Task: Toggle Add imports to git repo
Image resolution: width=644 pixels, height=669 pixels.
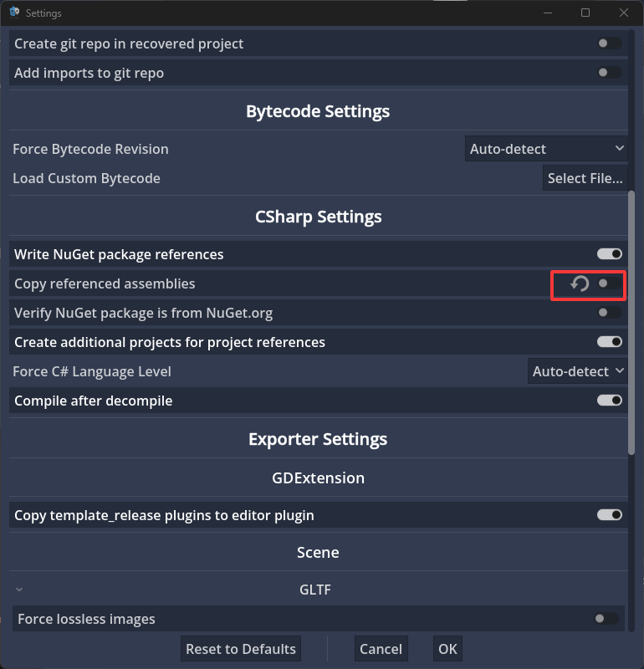Action: click(x=609, y=73)
